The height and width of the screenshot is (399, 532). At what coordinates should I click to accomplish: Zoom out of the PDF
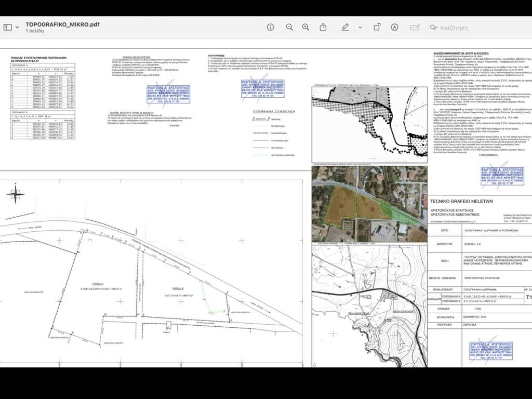[289, 27]
